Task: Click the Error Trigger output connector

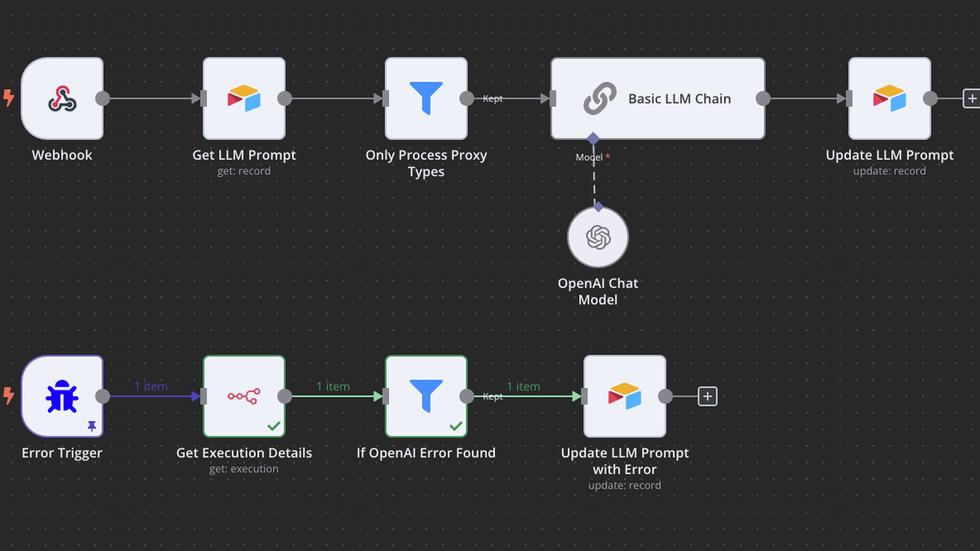Action: [x=103, y=396]
